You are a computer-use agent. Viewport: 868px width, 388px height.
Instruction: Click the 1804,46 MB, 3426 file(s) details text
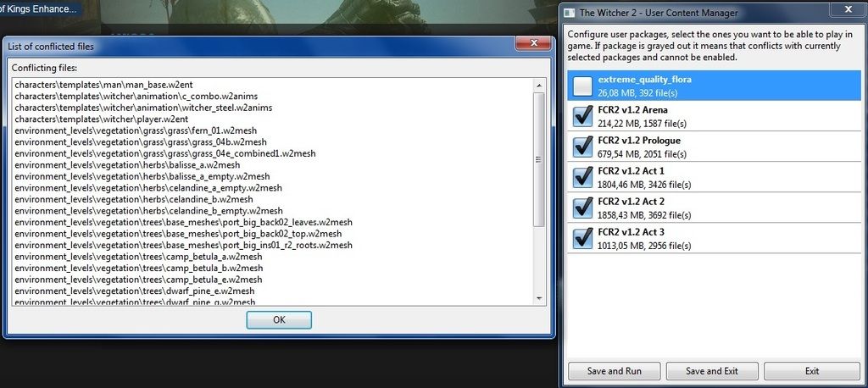(x=644, y=185)
